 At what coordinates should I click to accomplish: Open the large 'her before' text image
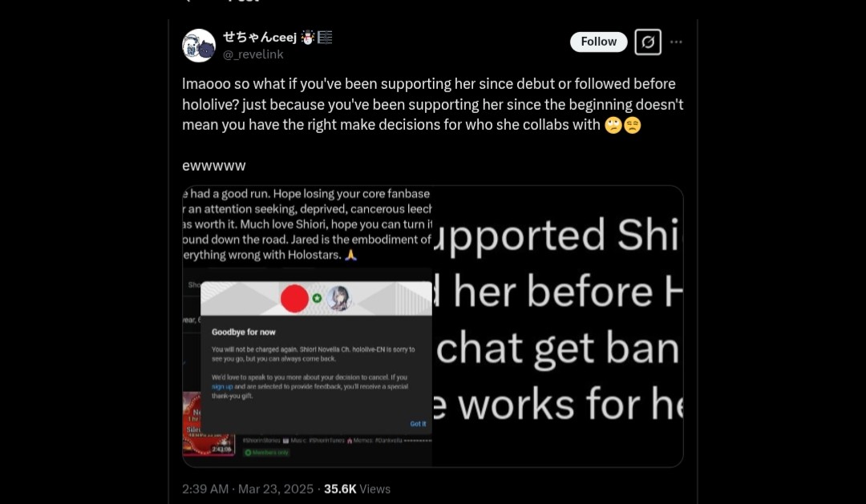[558, 326]
